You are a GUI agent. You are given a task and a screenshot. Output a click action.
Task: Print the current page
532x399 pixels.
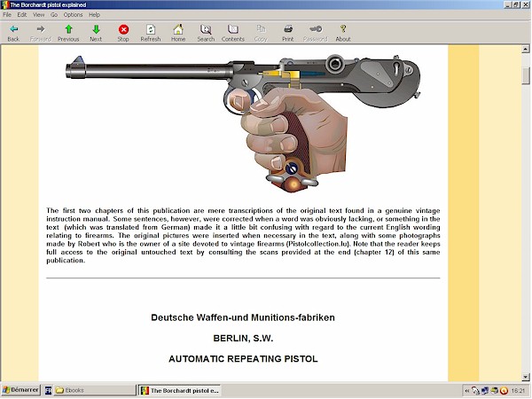pyautogui.click(x=287, y=33)
